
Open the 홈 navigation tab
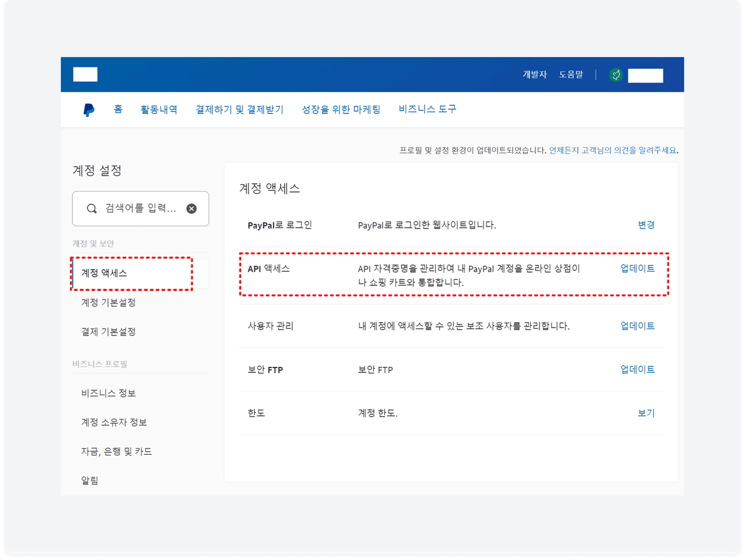(118, 109)
